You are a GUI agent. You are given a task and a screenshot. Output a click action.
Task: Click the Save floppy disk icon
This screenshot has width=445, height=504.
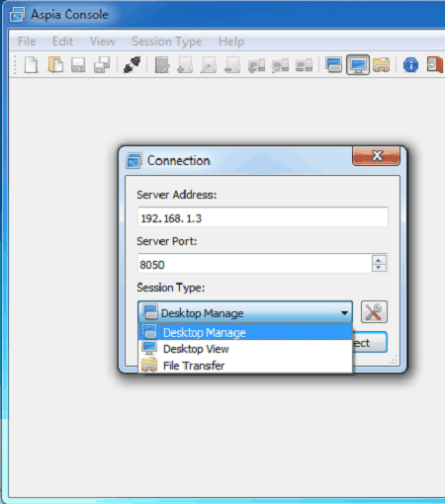pyautogui.click(x=78, y=65)
